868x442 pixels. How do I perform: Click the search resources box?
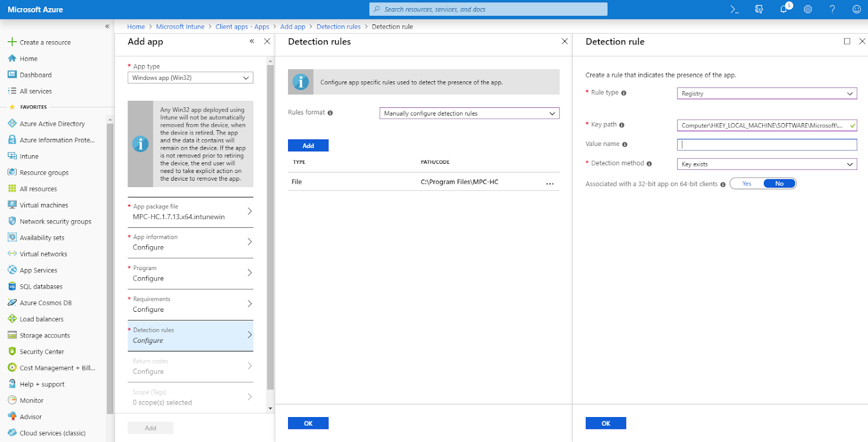(488, 9)
